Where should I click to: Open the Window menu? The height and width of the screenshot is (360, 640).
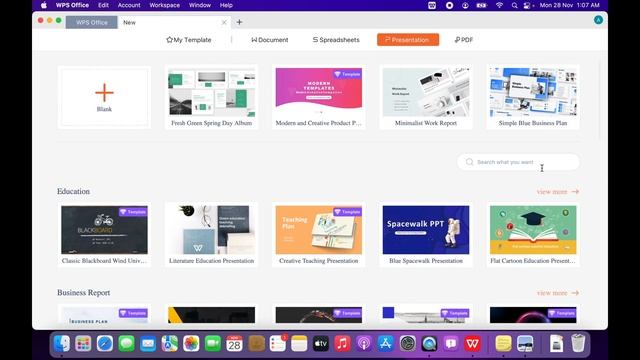[200, 5]
